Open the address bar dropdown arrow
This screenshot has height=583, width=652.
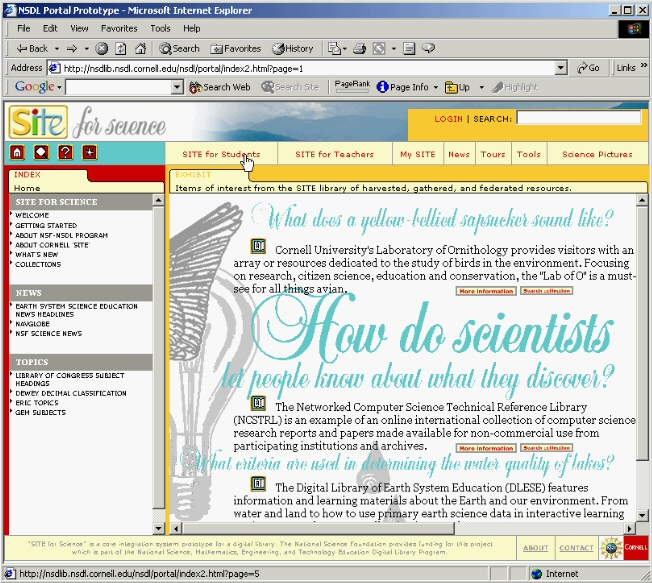tap(560, 68)
